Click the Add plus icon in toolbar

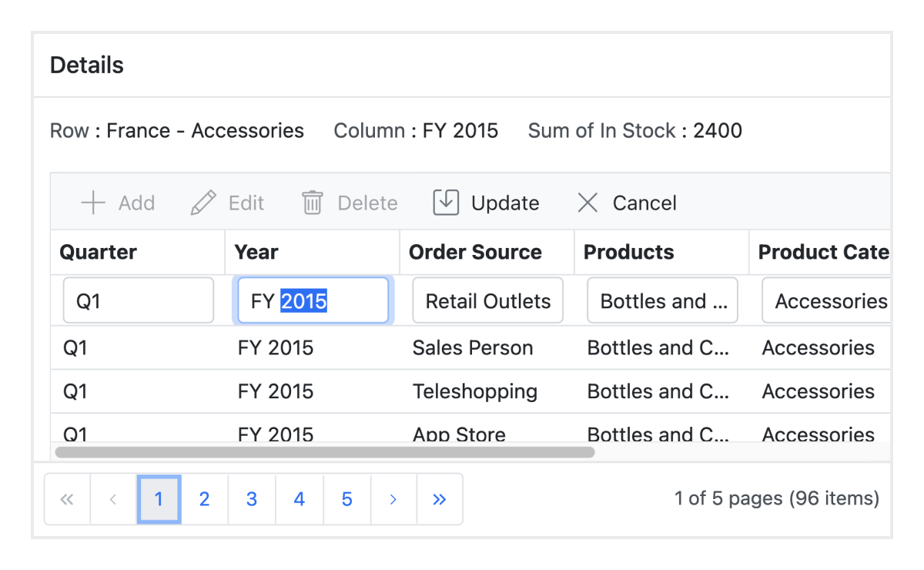click(x=93, y=203)
